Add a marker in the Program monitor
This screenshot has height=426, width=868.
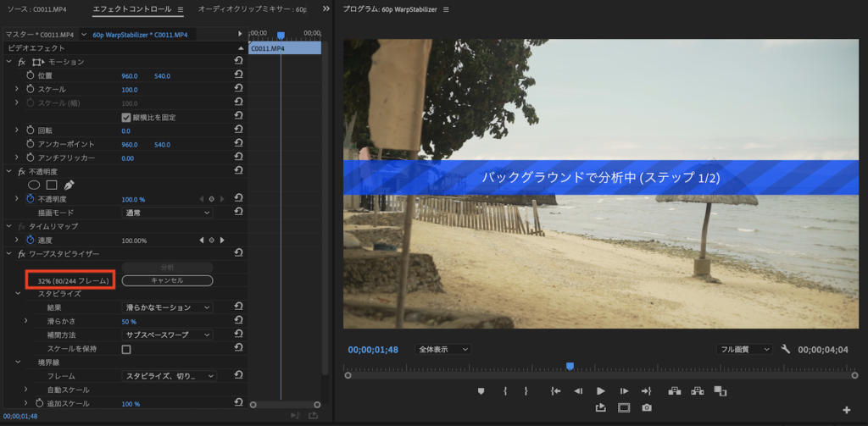tap(481, 390)
